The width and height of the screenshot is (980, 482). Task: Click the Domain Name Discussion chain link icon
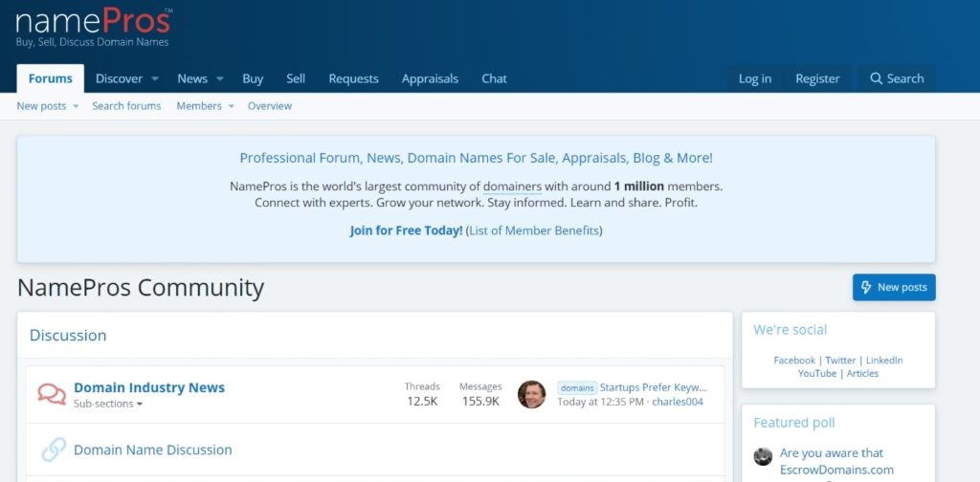coord(54,449)
